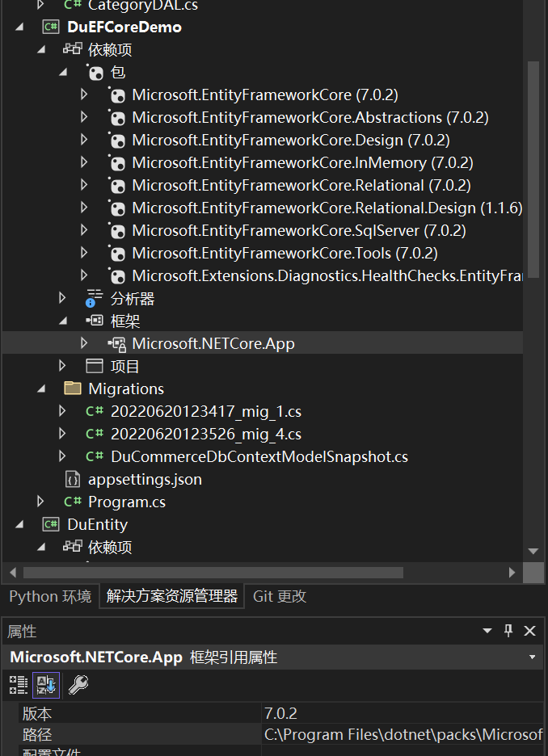
Task: Open Property Pages wrench icon
Action: (x=78, y=685)
